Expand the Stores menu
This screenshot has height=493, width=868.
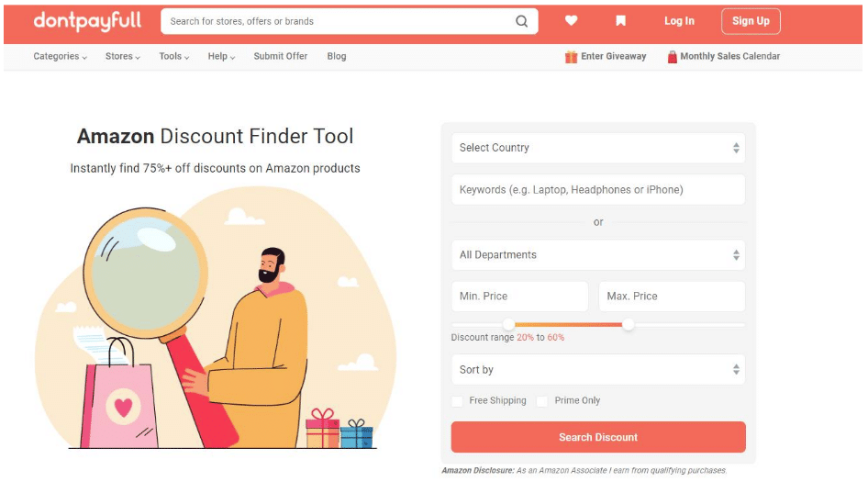point(122,57)
